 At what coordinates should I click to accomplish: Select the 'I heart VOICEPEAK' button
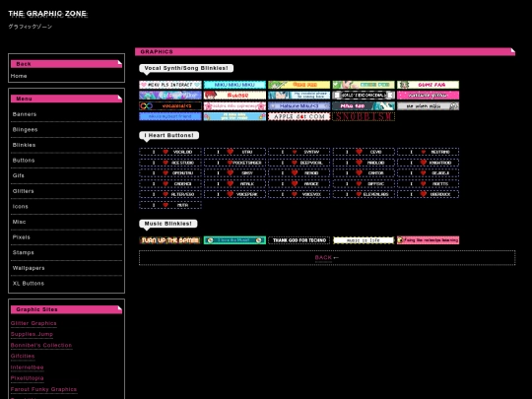pyautogui.click(x=234, y=194)
